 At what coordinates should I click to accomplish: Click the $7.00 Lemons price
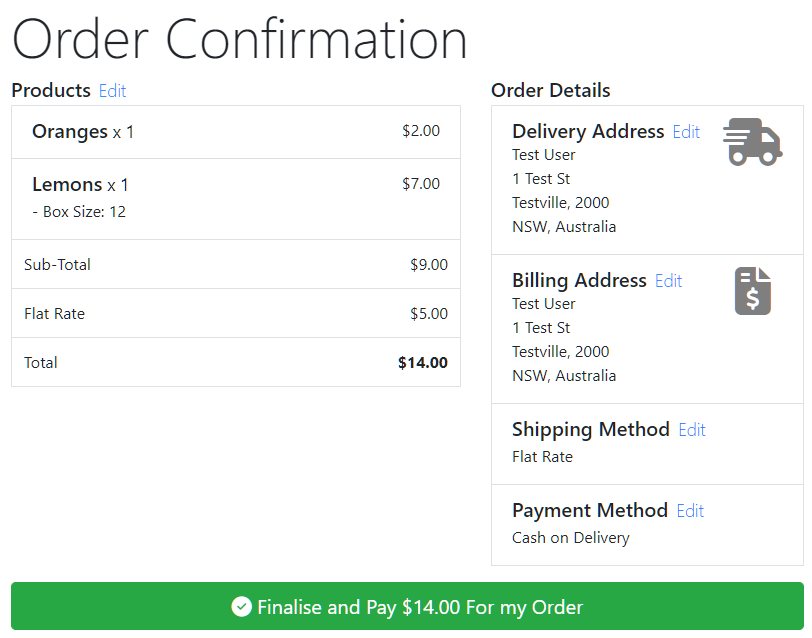[421, 183]
